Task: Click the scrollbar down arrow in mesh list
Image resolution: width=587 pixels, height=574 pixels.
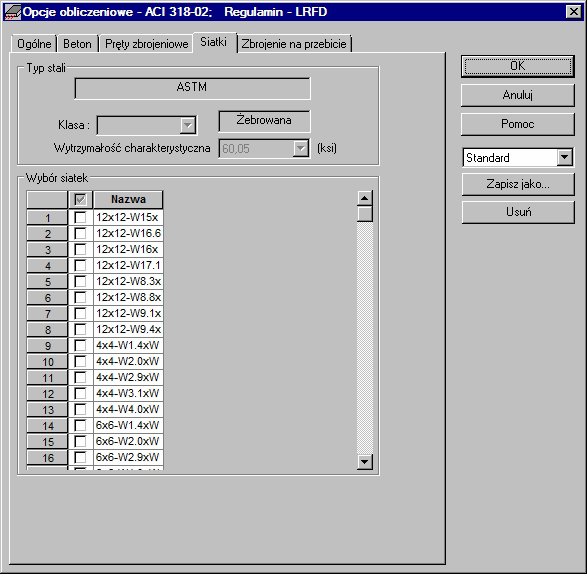Action: pos(365,462)
